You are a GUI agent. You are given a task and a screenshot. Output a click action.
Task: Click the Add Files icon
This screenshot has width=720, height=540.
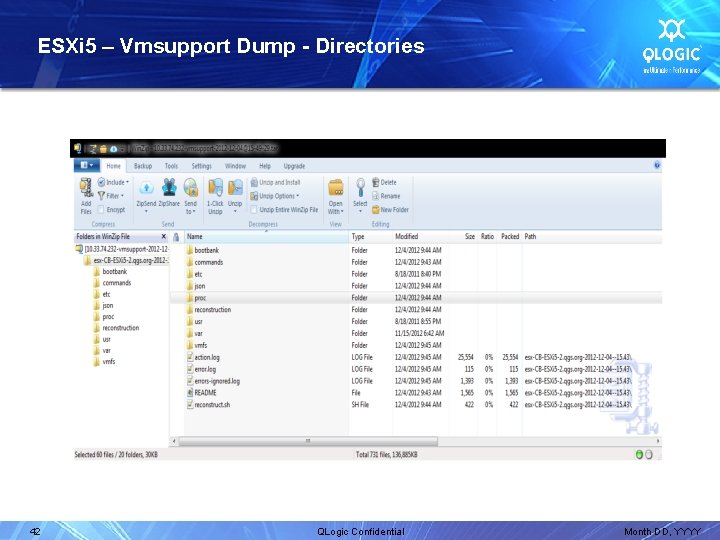86,188
